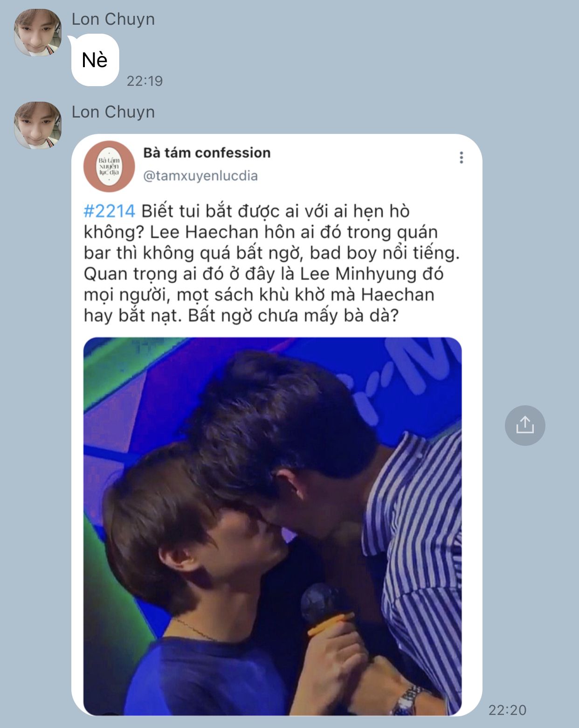Tap the second Lon Chuyn sender name
This screenshot has height=728, width=579.
113,112
